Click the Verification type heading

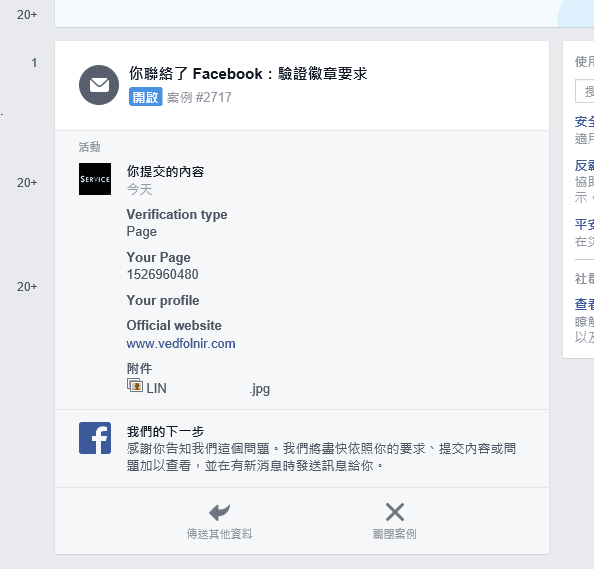tap(177, 214)
